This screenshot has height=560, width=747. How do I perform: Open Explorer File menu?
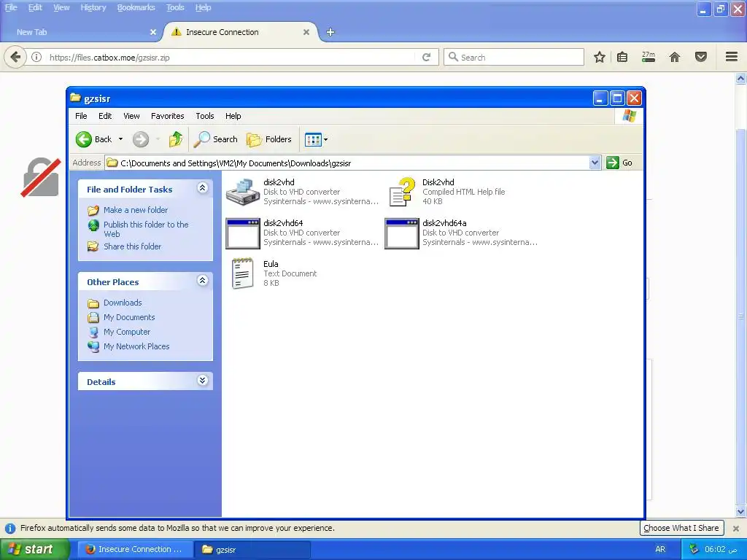point(81,116)
